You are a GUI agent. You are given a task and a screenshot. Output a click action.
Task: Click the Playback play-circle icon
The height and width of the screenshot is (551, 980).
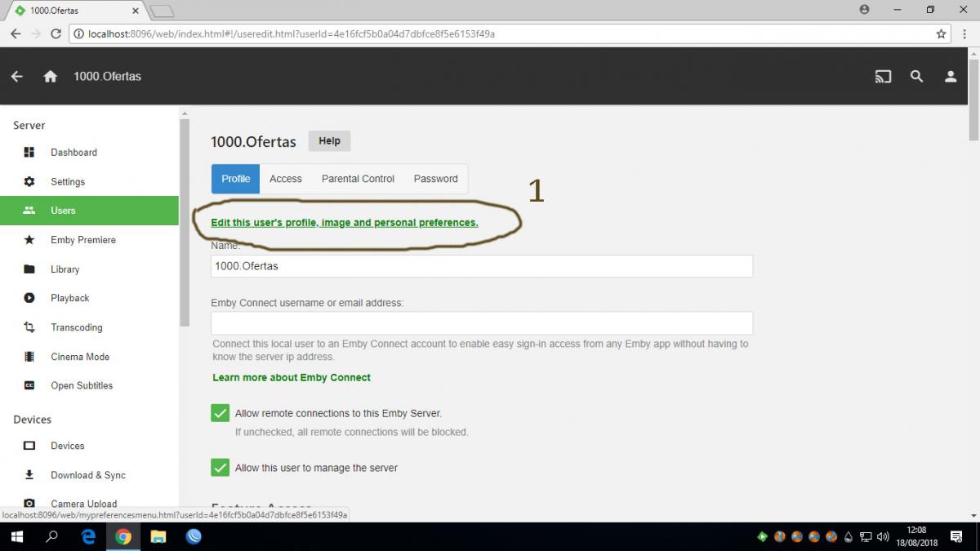click(29, 298)
